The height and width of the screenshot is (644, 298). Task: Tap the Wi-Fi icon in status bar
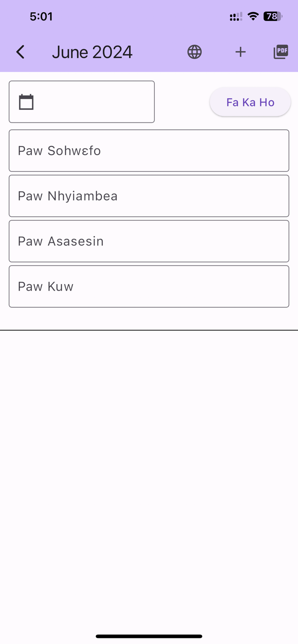click(x=253, y=16)
